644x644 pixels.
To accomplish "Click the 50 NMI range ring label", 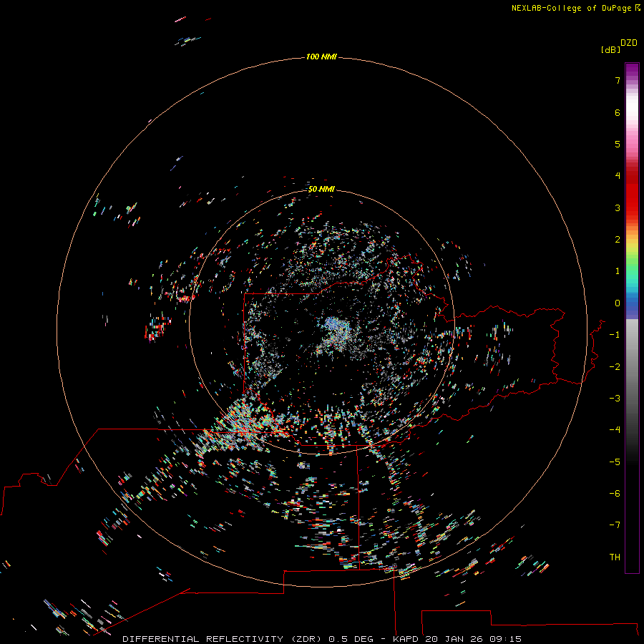I will point(321,189).
